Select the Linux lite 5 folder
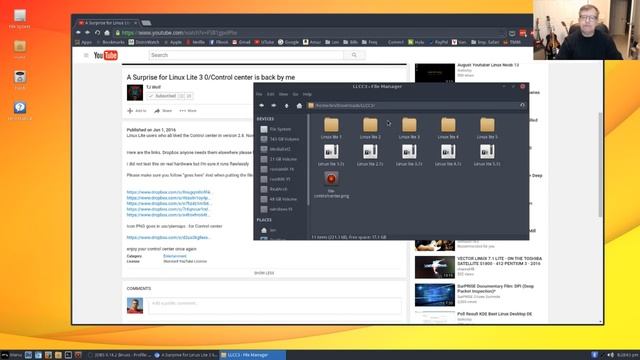 487,128
